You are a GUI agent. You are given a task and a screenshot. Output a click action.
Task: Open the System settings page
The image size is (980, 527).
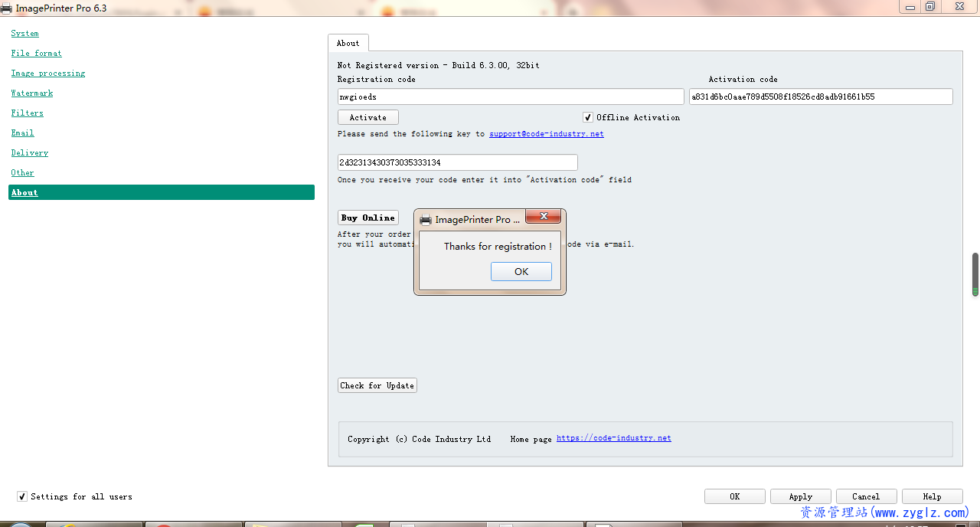pos(25,34)
